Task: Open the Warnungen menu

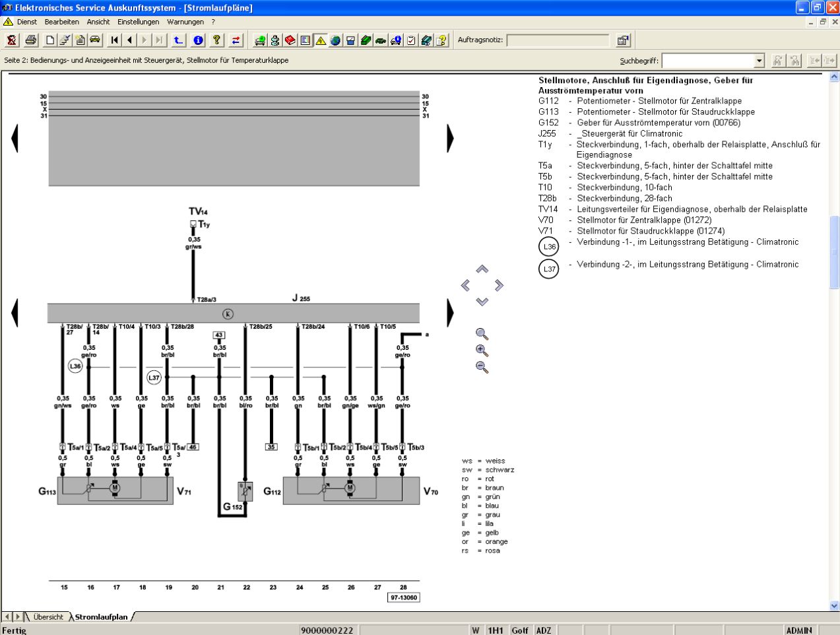Action: pyautogui.click(x=185, y=22)
